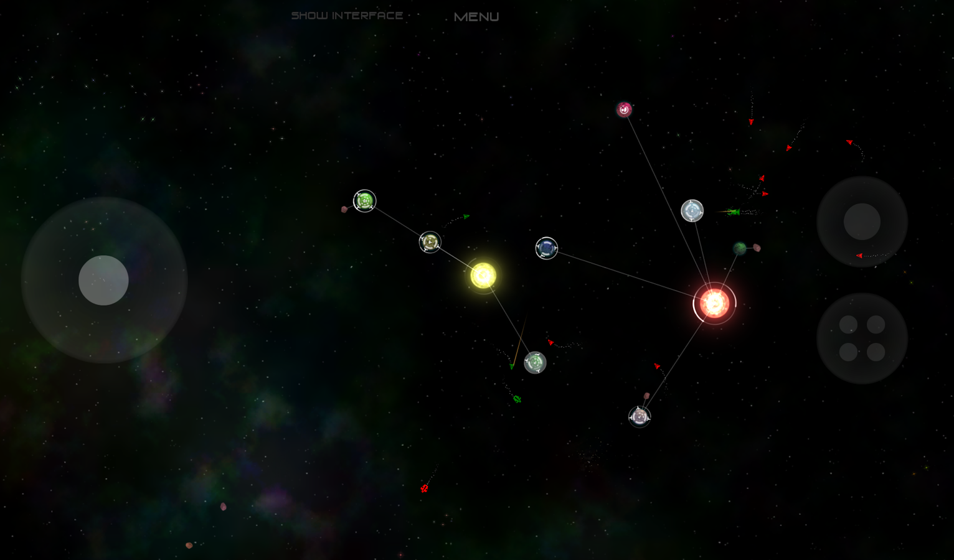Open the Menu
954x560 pixels.
click(x=476, y=17)
